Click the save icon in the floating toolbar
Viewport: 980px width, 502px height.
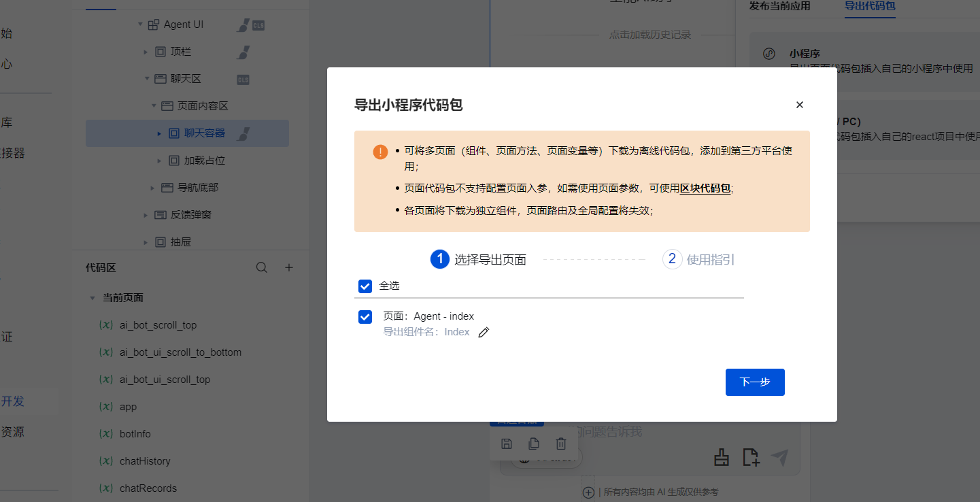[x=507, y=444]
